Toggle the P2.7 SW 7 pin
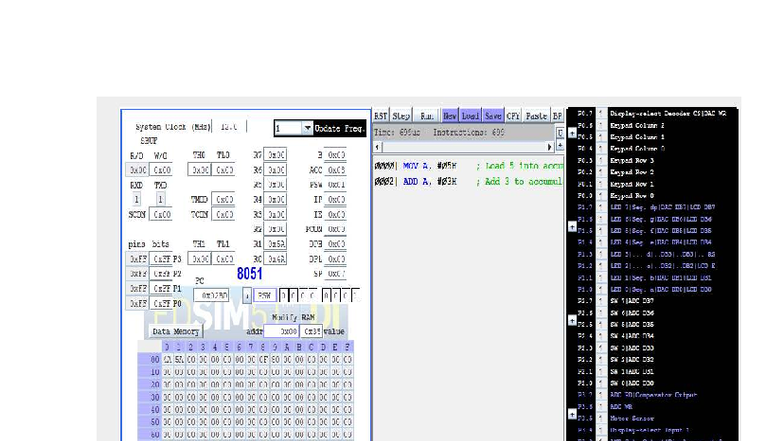The width and height of the screenshot is (784, 441). [602, 301]
